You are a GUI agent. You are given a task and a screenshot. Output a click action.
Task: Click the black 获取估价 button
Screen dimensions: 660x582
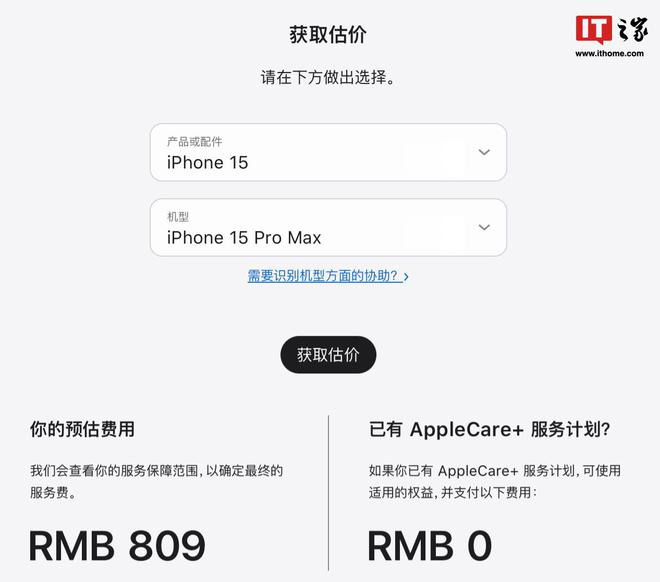point(328,355)
